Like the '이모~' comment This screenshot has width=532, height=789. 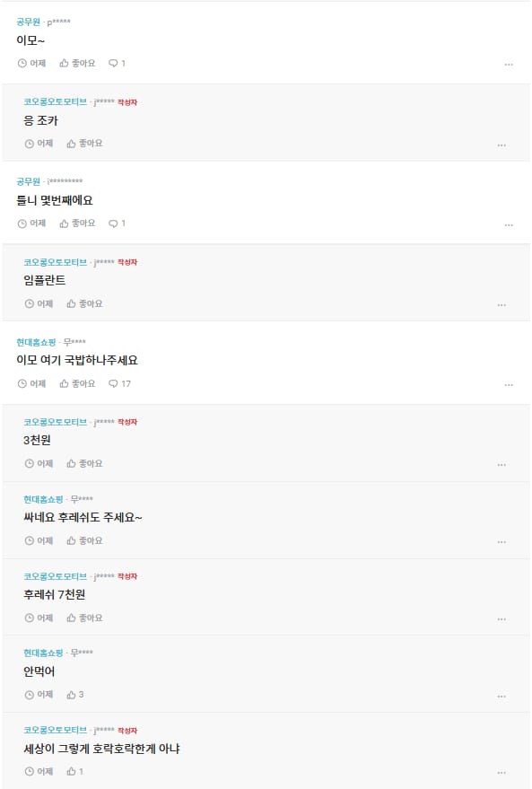coord(77,64)
